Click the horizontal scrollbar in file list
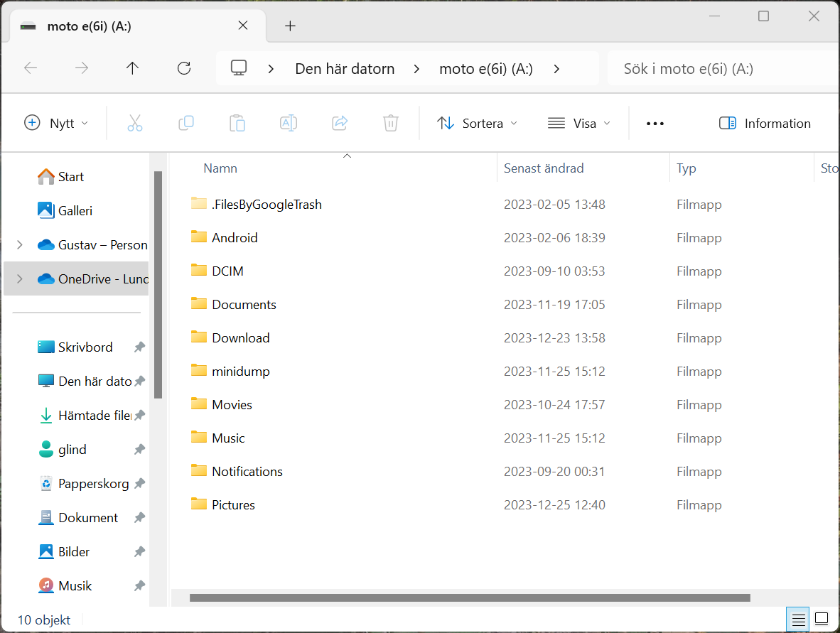Image resolution: width=840 pixels, height=633 pixels. 470,597
